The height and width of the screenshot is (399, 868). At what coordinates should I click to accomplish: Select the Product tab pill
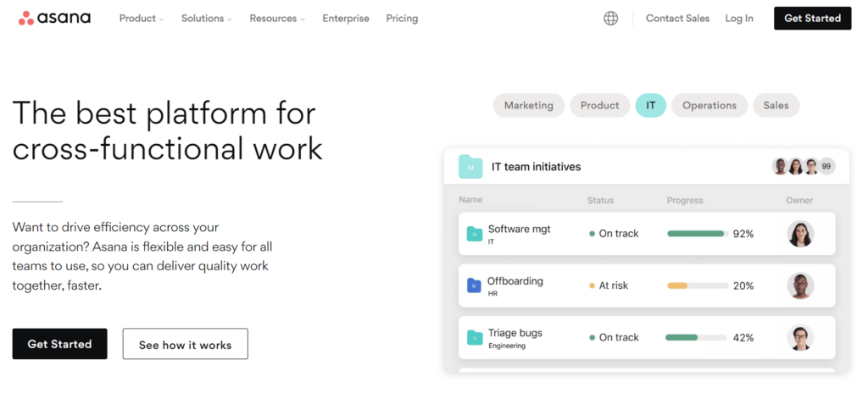[x=599, y=105]
